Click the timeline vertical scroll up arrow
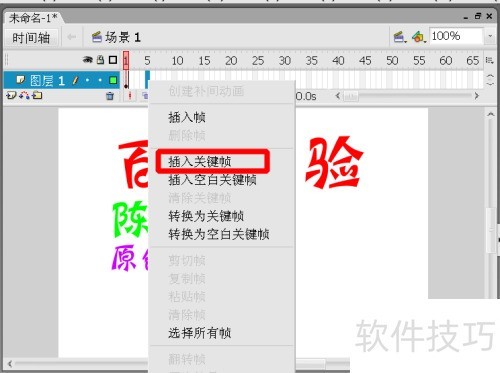The width and height of the screenshot is (500, 373). point(490,76)
